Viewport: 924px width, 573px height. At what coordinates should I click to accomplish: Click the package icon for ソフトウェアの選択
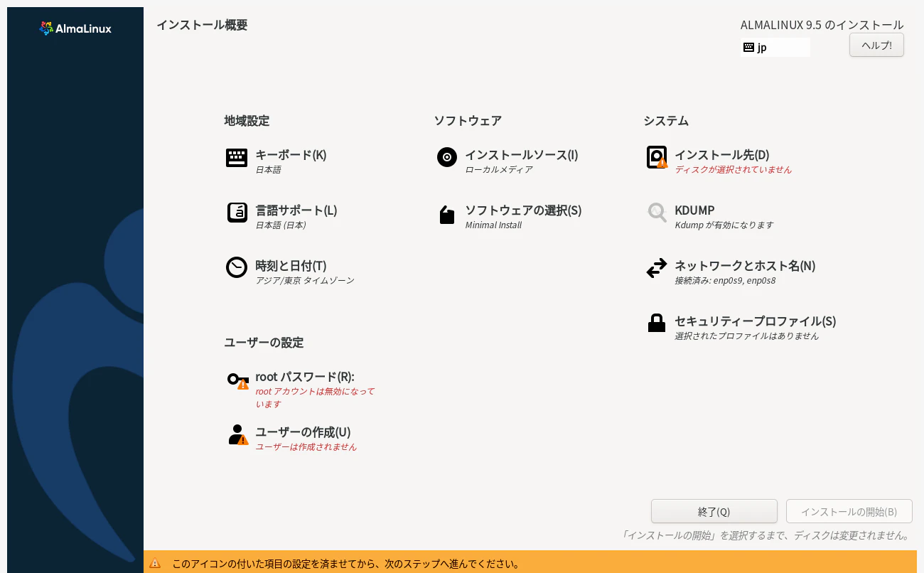tap(447, 215)
